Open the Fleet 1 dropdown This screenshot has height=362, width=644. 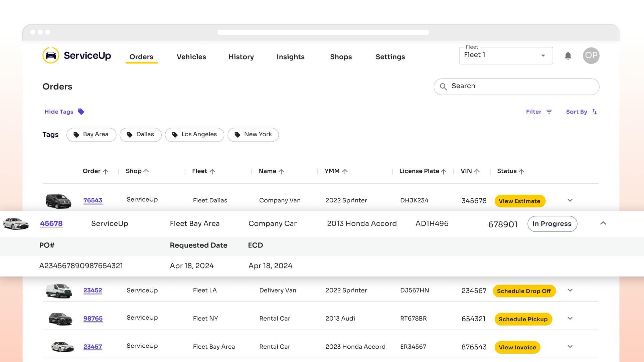click(x=506, y=55)
